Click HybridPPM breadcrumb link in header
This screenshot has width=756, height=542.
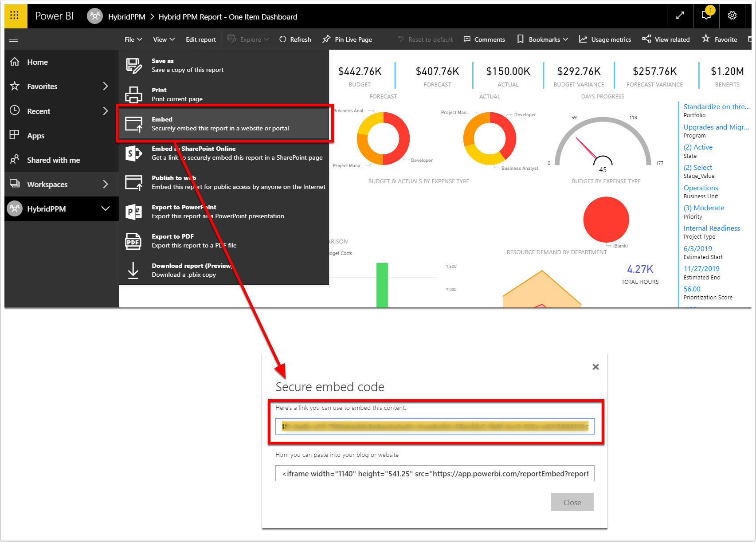click(x=127, y=17)
